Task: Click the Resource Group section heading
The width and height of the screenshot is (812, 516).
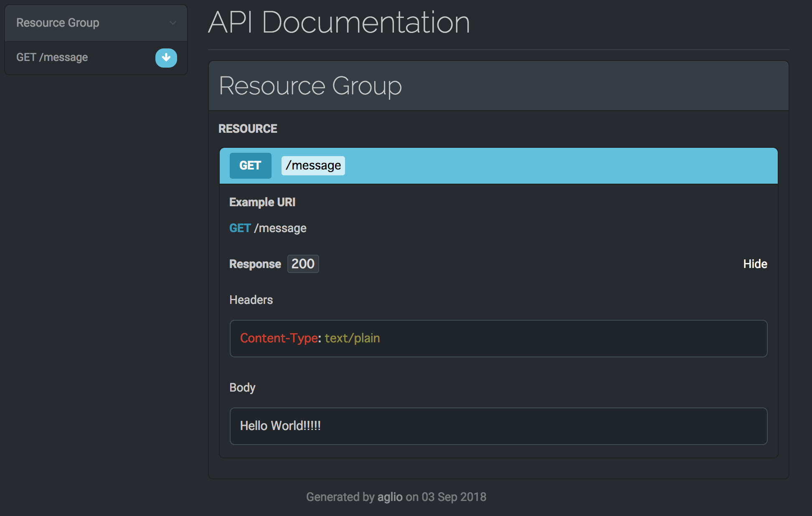Action: pyautogui.click(x=310, y=86)
